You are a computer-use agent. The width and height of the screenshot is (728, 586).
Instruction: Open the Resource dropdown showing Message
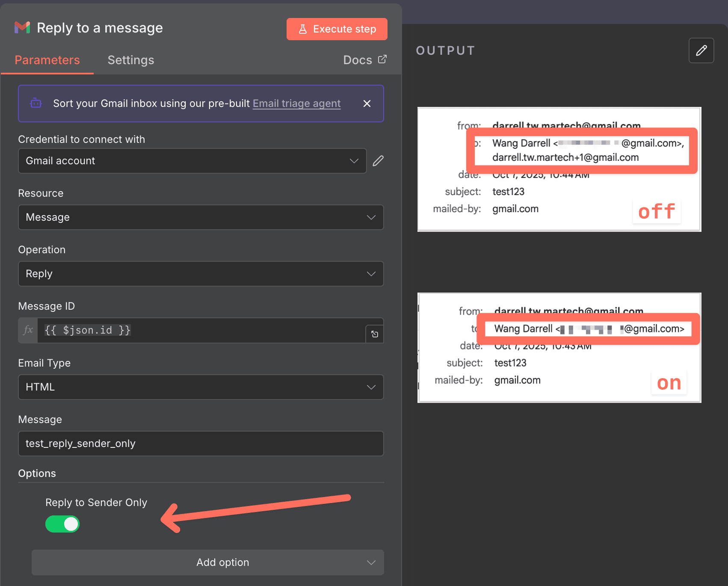click(201, 217)
